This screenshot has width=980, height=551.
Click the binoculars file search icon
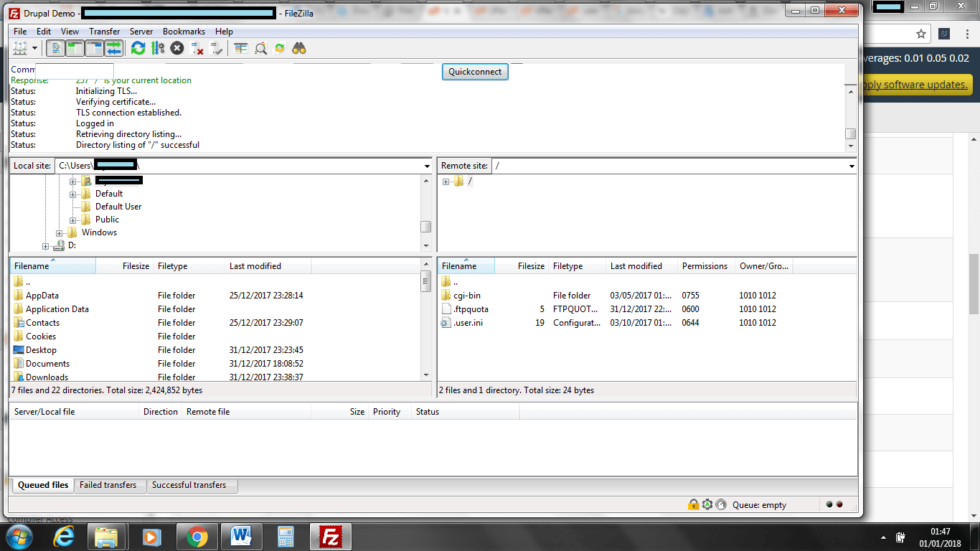coord(299,48)
